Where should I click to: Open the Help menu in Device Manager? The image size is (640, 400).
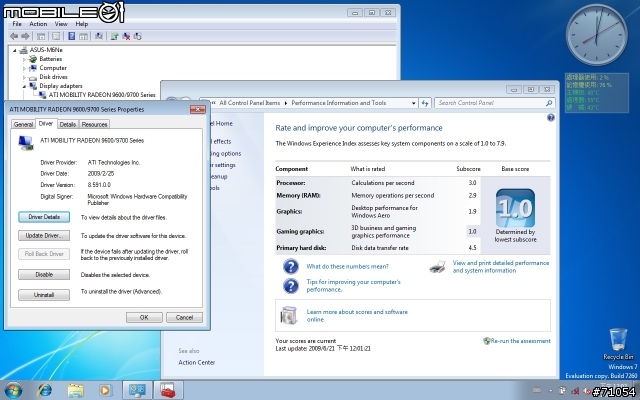[82, 24]
